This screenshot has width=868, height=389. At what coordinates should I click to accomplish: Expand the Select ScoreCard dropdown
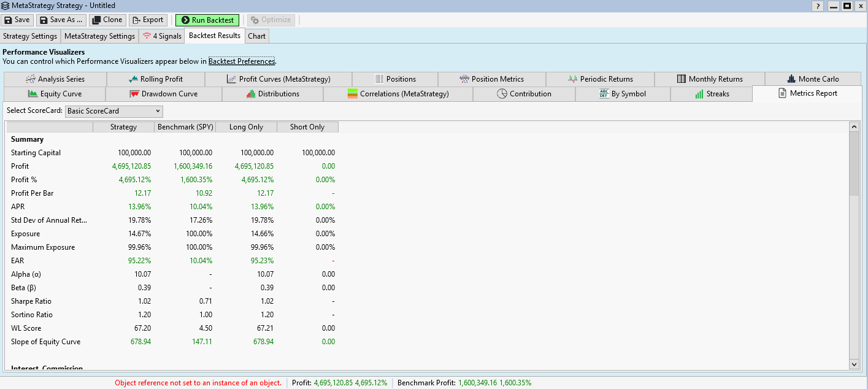(x=113, y=111)
